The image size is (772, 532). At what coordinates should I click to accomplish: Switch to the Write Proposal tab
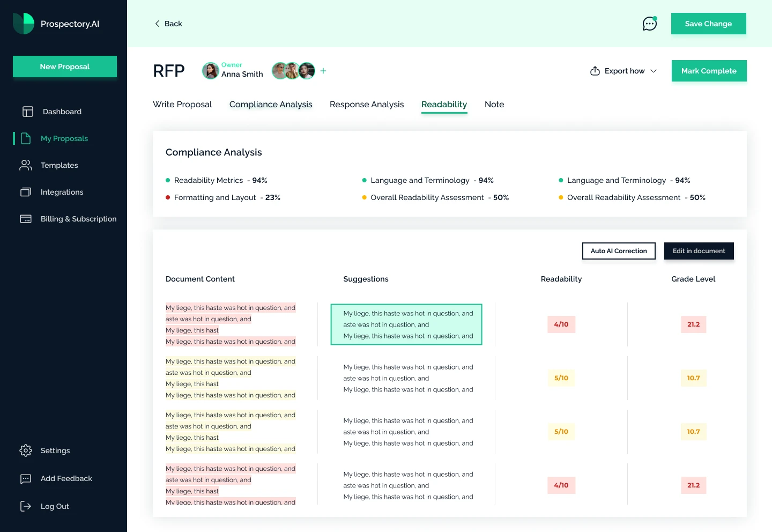182,105
